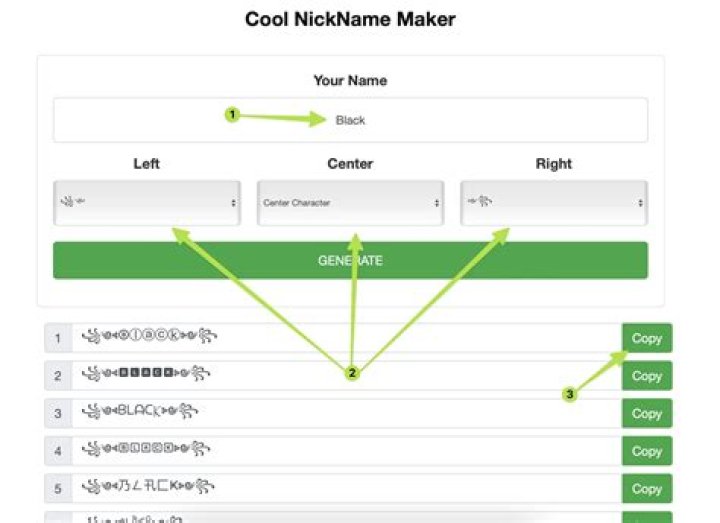Copy nickname result number 5
The height and width of the screenshot is (523, 720).
click(x=647, y=489)
